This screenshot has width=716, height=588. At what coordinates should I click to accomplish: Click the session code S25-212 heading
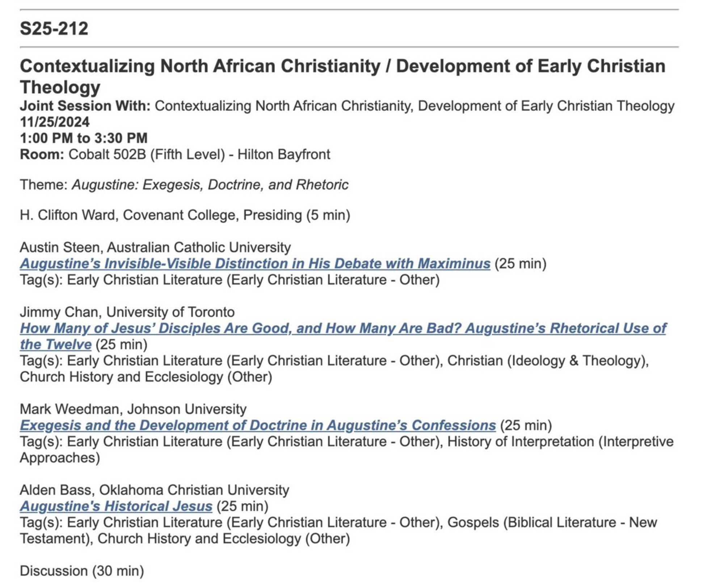[54, 29]
